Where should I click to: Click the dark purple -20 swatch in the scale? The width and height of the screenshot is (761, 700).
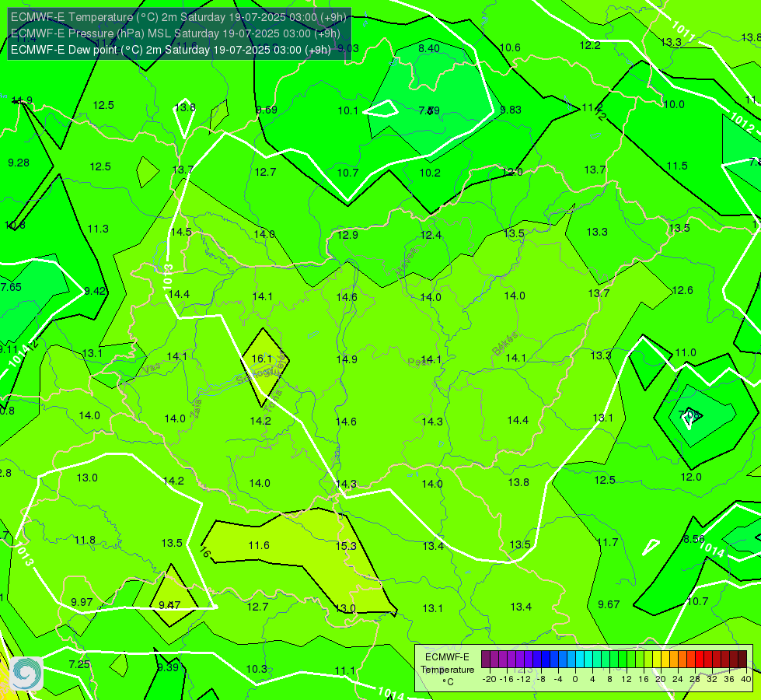coord(485,660)
